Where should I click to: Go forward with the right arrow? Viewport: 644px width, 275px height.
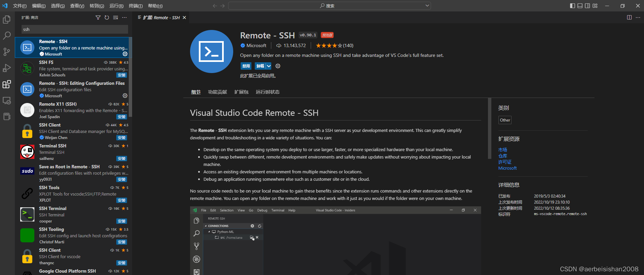(222, 6)
